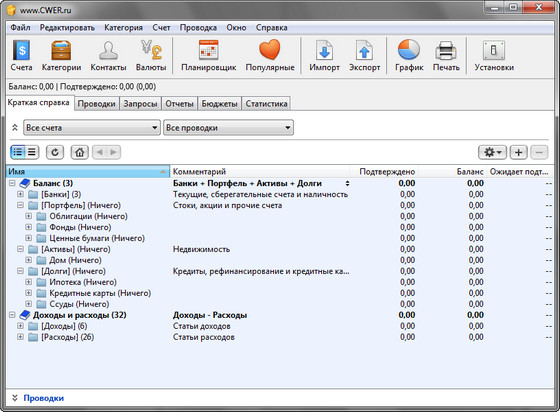Viewport: 560px width, 412px height.
Task: Click the Печать printer icon
Action: (x=446, y=50)
